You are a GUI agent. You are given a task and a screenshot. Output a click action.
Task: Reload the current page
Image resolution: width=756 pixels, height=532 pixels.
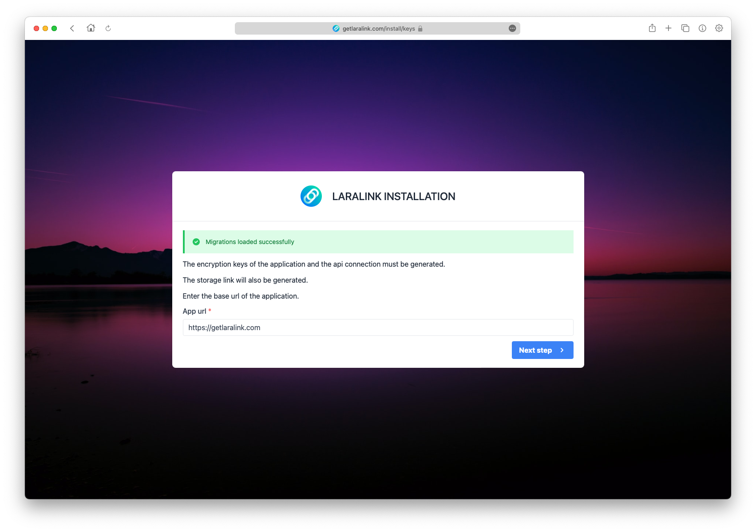108,28
